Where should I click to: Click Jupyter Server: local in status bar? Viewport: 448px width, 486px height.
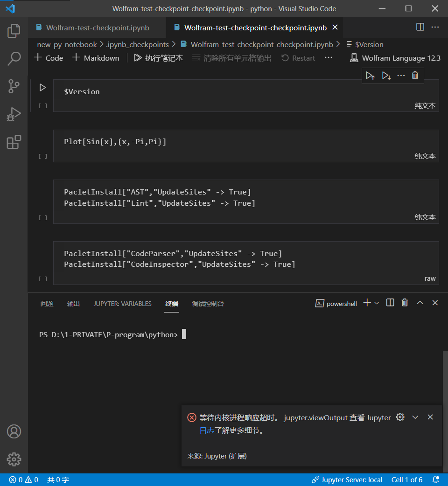347,479
